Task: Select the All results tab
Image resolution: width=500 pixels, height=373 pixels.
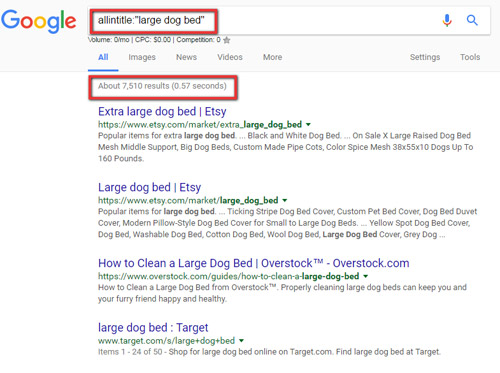Action: point(103,57)
